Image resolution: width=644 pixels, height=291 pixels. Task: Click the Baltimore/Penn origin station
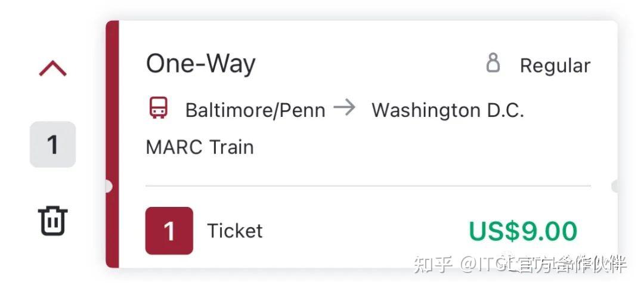tap(255, 110)
